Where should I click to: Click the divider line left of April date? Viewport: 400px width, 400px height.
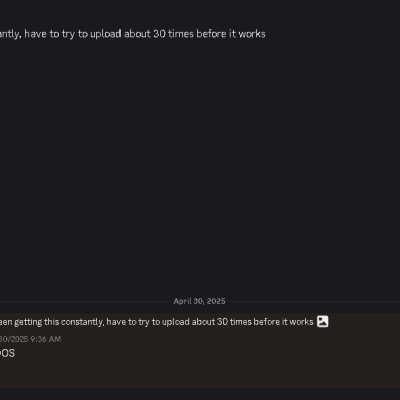tap(85, 301)
